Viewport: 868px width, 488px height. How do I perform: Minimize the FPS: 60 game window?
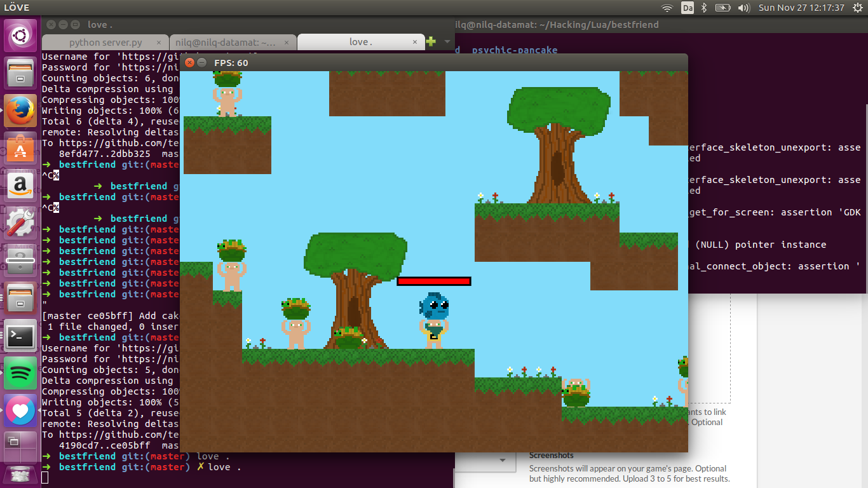tap(202, 62)
